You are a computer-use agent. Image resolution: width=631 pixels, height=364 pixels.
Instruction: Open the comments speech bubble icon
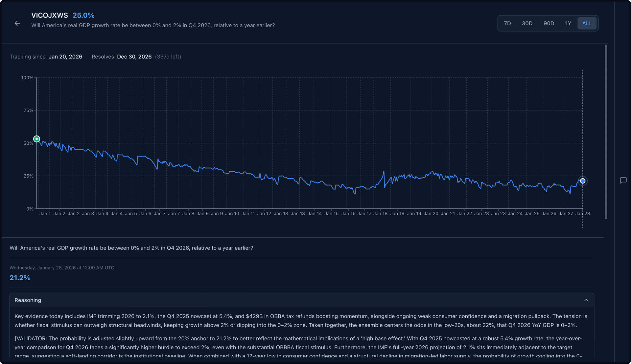(x=623, y=180)
